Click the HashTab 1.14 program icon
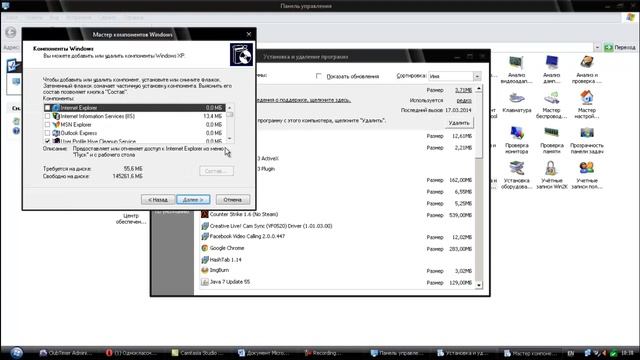The image size is (640, 360). click(205, 260)
